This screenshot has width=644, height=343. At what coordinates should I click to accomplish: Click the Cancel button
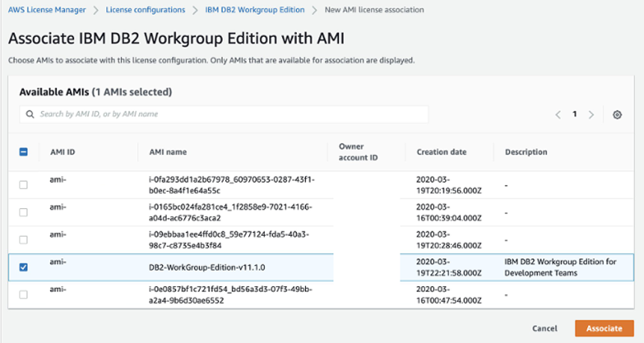545,328
